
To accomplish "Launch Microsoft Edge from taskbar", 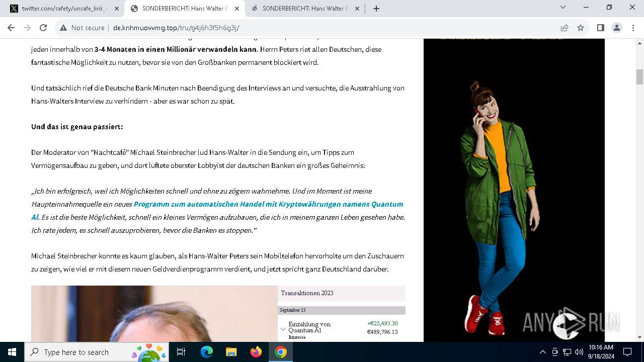I will click(207, 352).
